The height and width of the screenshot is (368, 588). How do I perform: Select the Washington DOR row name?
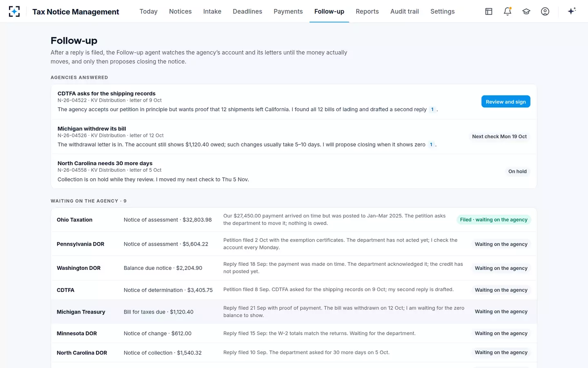[x=79, y=268]
